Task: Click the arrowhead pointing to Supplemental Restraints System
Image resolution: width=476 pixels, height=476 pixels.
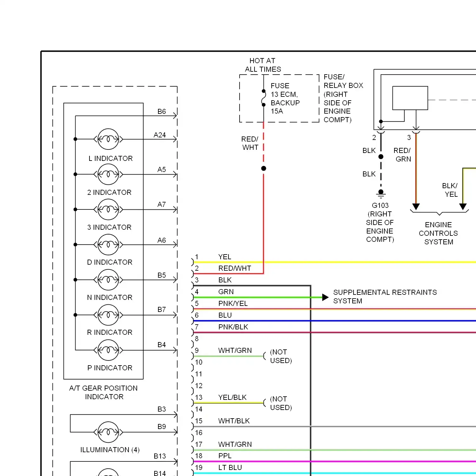Action: pyautogui.click(x=325, y=297)
